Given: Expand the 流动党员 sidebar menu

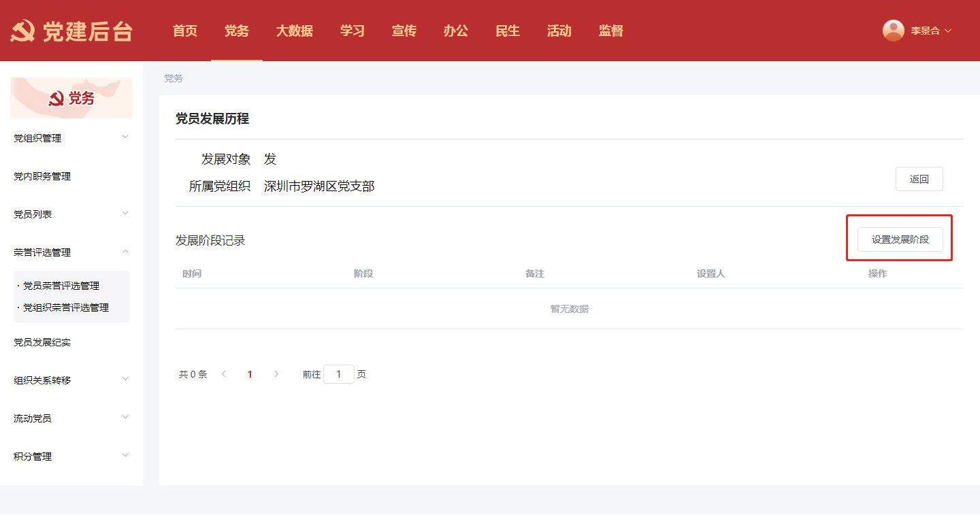Looking at the screenshot, I should click(x=71, y=418).
